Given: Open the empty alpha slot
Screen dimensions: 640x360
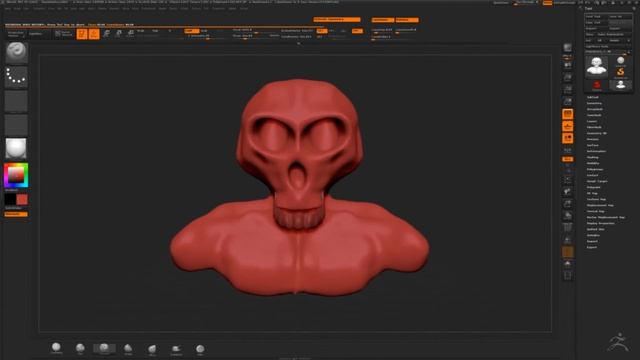Looking at the screenshot, I should point(16,101).
